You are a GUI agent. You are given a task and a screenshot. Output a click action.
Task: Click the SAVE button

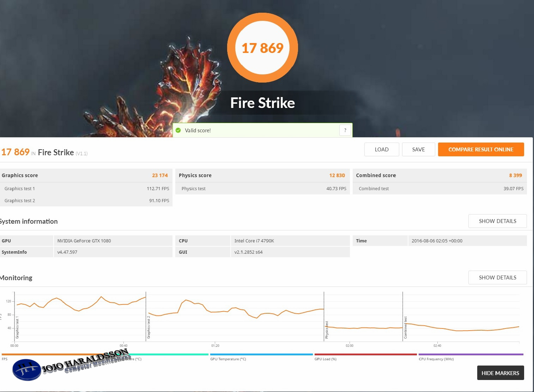pos(418,149)
